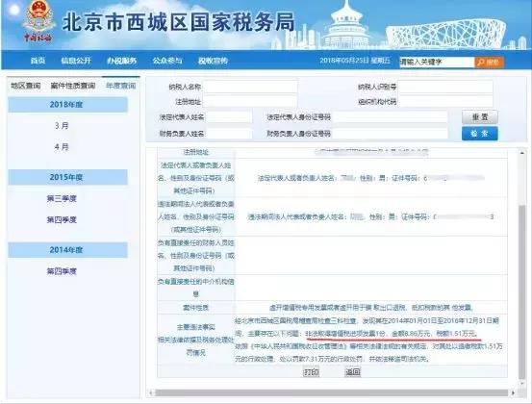Switch to the 地区查询 tab
The width and height of the screenshot is (532, 404).
(25, 86)
